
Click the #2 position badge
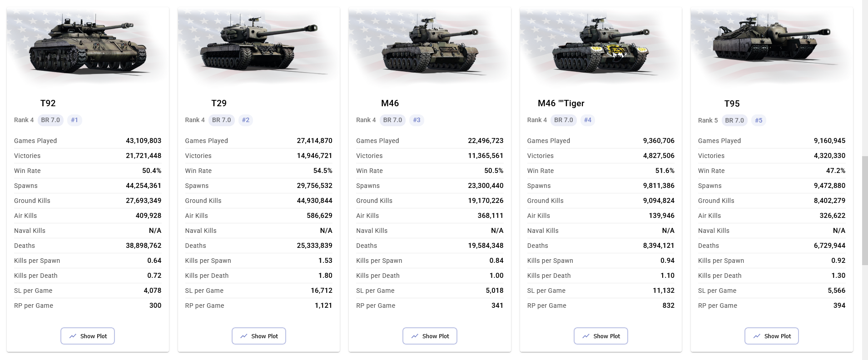(x=246, y=120)
